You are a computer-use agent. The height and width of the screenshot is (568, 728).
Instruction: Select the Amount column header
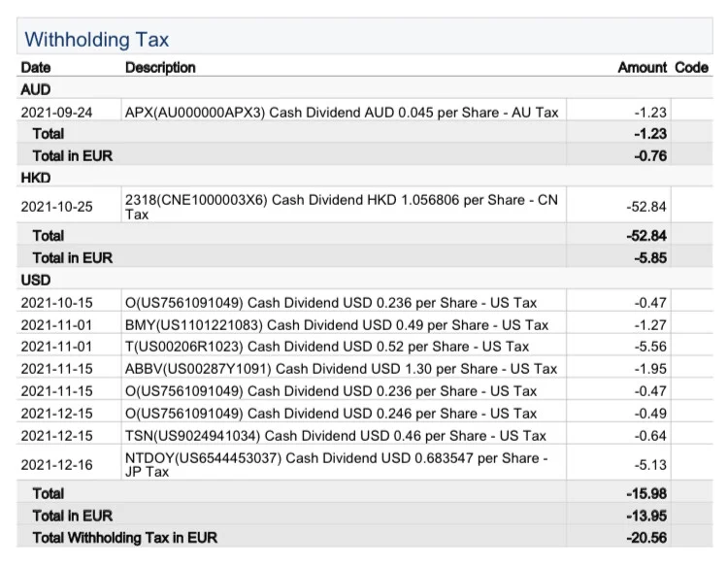click(x=643, y=68)
